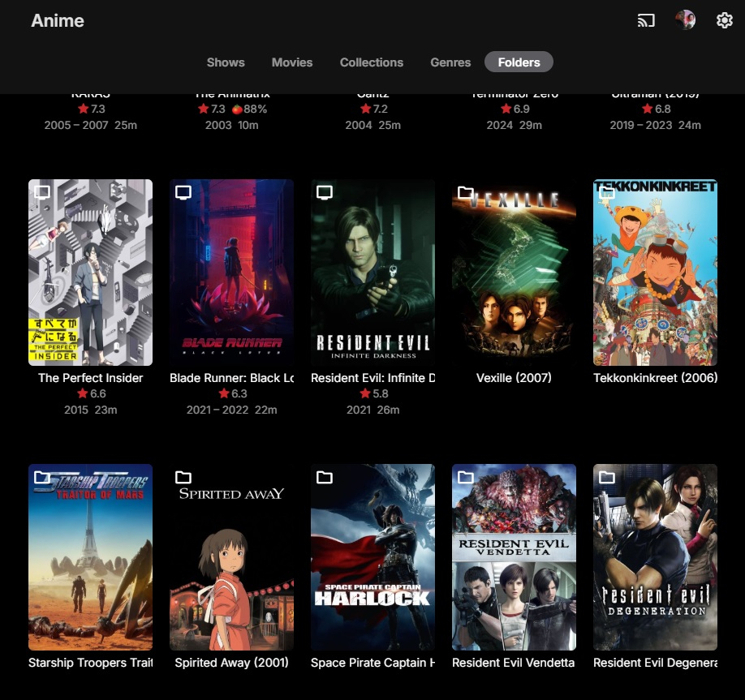Click the 6.3 rating under Blade Runner
The height and width of the screenshot is (700, 745).
coord(232,393)
